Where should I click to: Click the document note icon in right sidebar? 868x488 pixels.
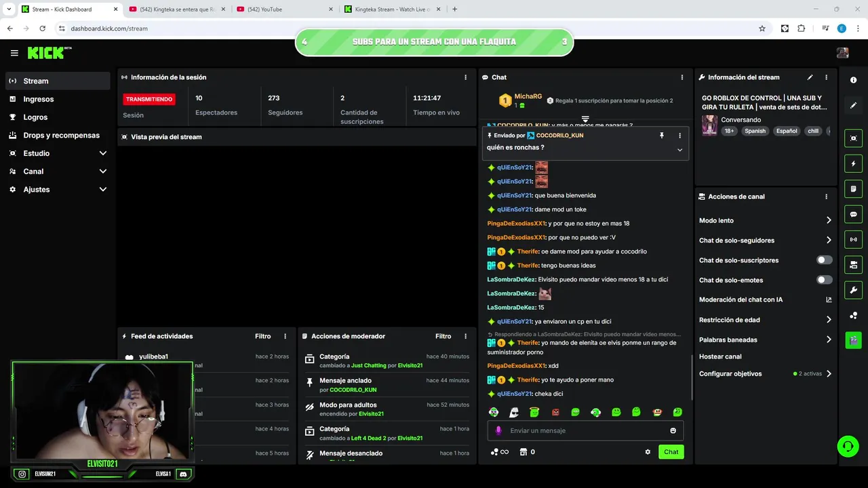853,188
